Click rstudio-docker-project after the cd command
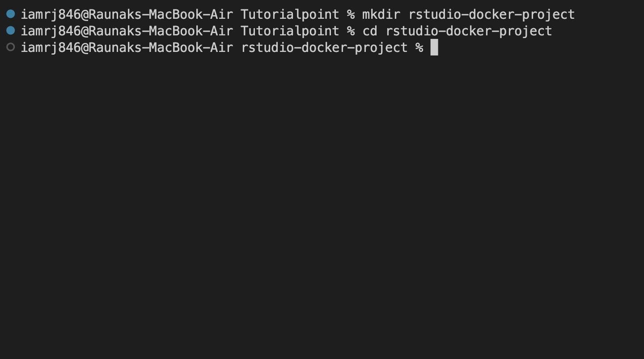644x359 pixels. click(x=469, y=31)
